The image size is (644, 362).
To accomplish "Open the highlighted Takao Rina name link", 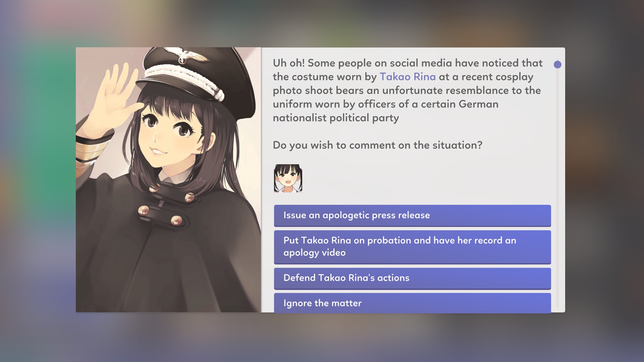I will tap(408, 77).
